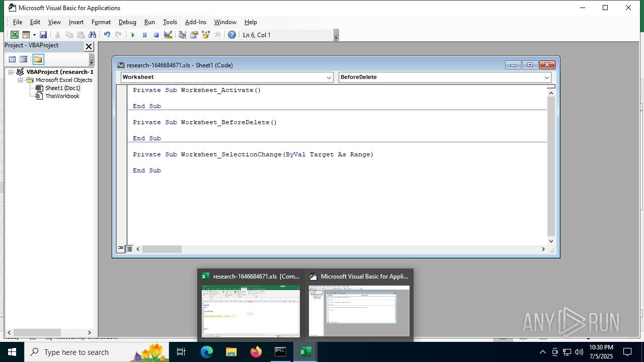644x362 pixels.
Task: Run Sub with the green play icon
Action: click(x=133, y=35)
